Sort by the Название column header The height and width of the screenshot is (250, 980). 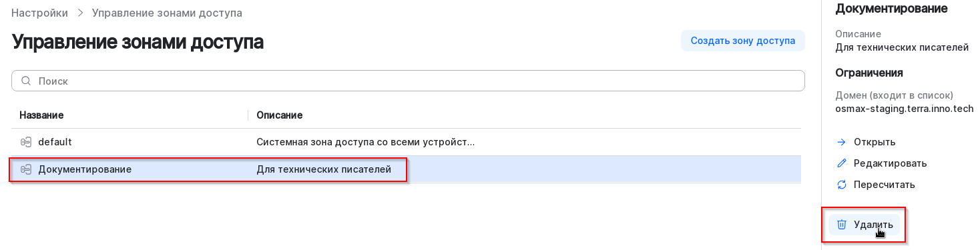pyautogui.click(x=41, y=115)
